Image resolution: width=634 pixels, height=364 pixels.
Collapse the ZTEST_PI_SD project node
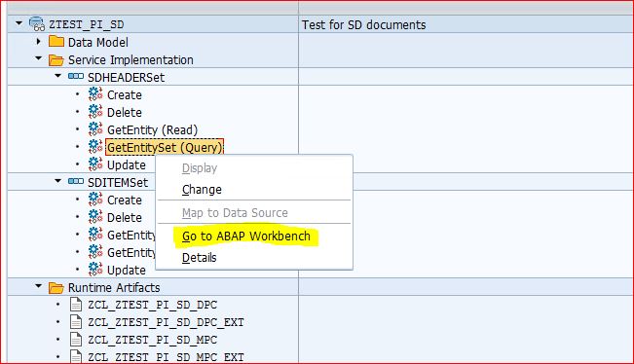[19, 23]
